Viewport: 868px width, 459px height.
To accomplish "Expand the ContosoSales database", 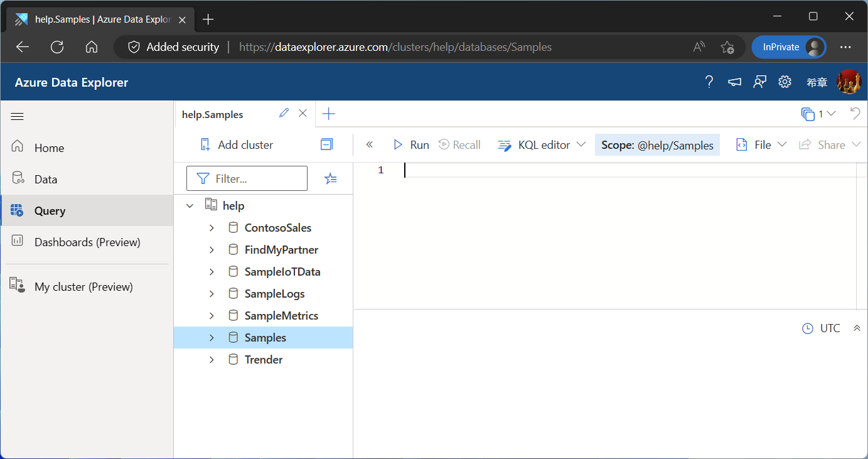I will [x=212, y=228].
